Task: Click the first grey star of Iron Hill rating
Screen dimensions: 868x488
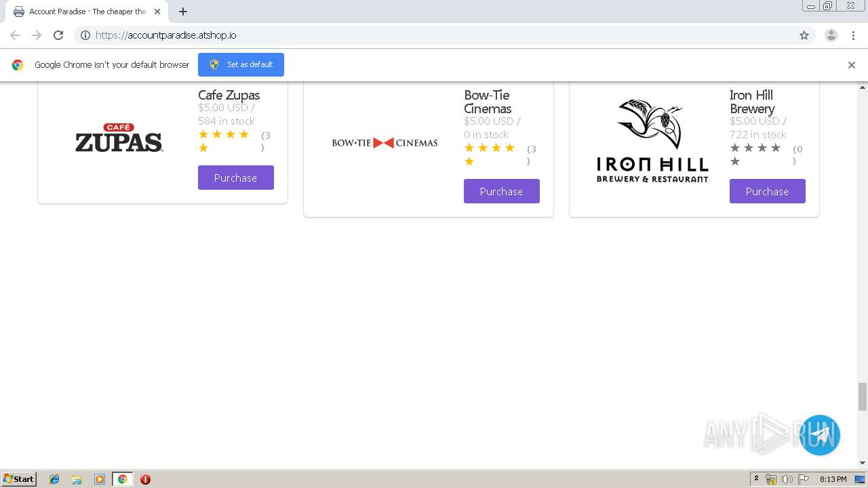Action: pyautogui.click(x=735, y=148)
